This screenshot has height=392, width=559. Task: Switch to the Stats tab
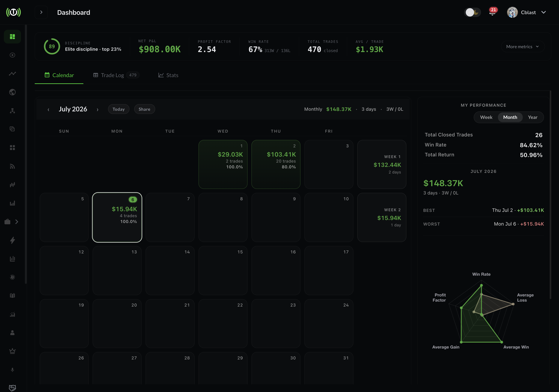(168, 75)
